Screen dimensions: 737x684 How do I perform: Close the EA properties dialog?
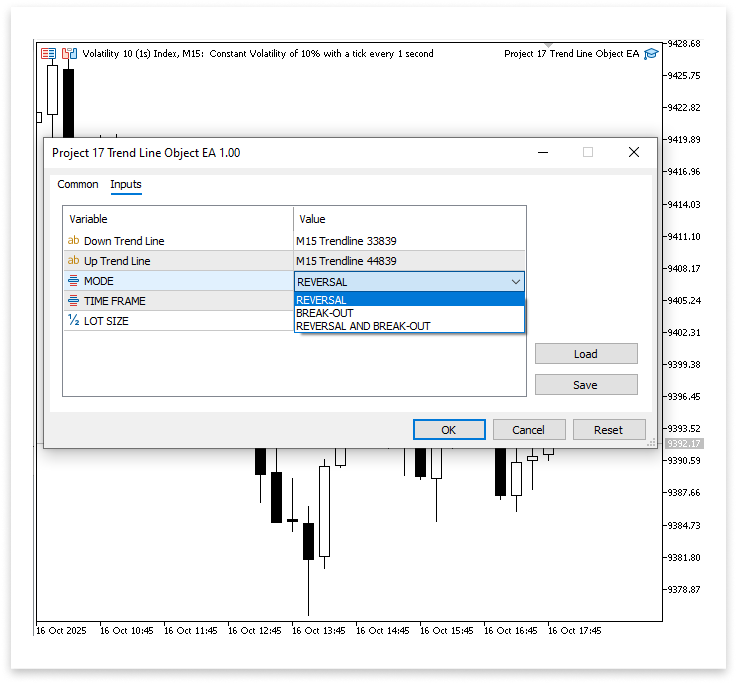634,152
